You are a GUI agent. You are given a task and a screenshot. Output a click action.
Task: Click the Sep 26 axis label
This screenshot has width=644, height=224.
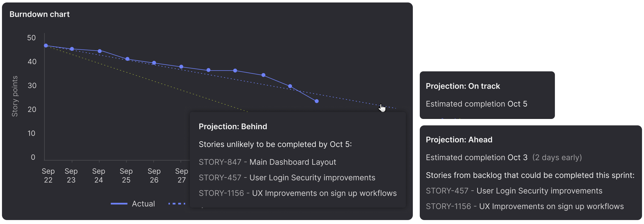click(154, 175)
